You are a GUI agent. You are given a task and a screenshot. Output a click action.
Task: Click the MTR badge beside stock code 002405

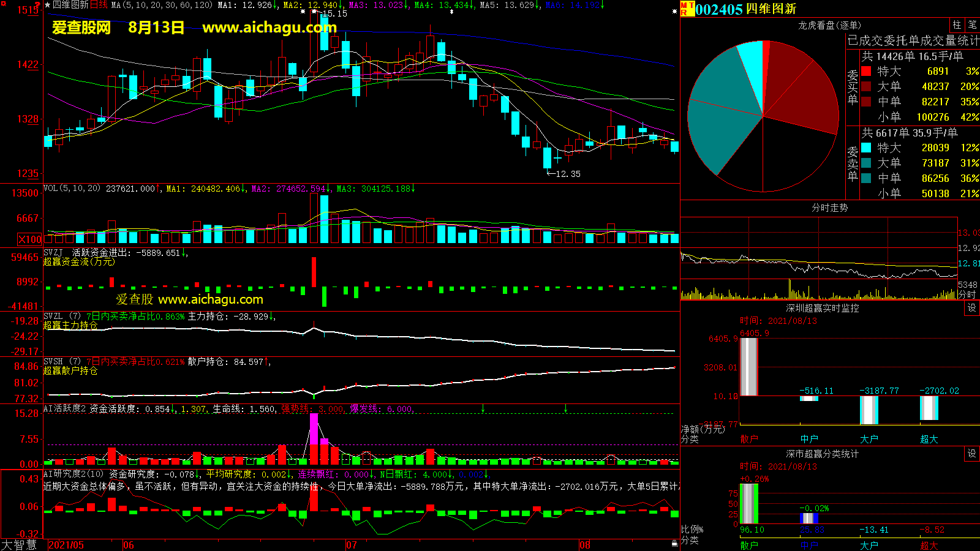tap(687, 9)
